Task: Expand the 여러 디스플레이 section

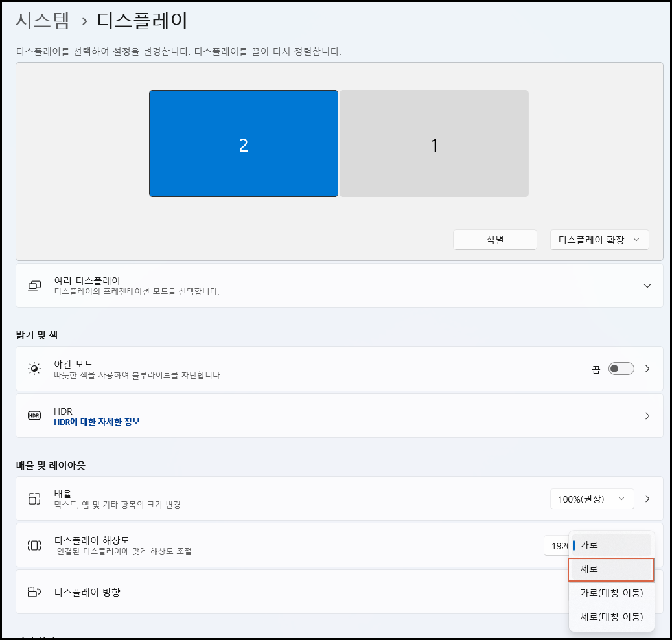Action: point(647,286)
